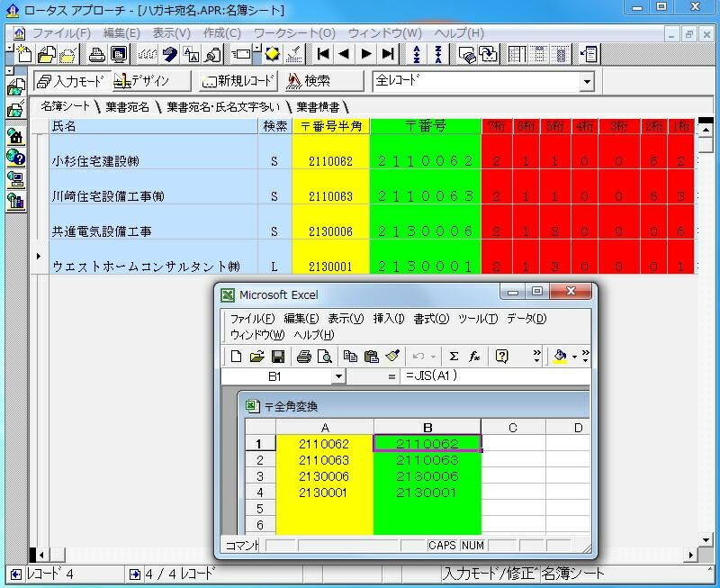Screen dimensions: 720x588
Task: Click the print icon in the Approach toolbar
Action: [97, 54]
